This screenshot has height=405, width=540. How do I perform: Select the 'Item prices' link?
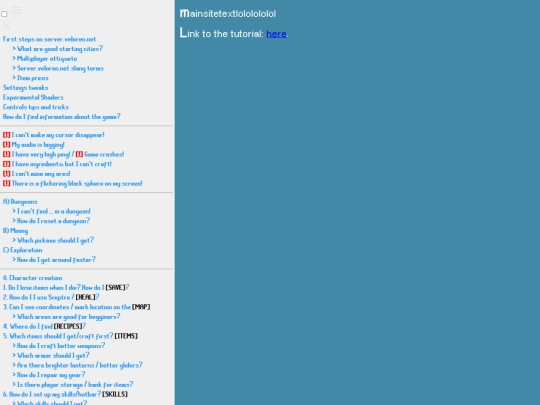point(30,78)
